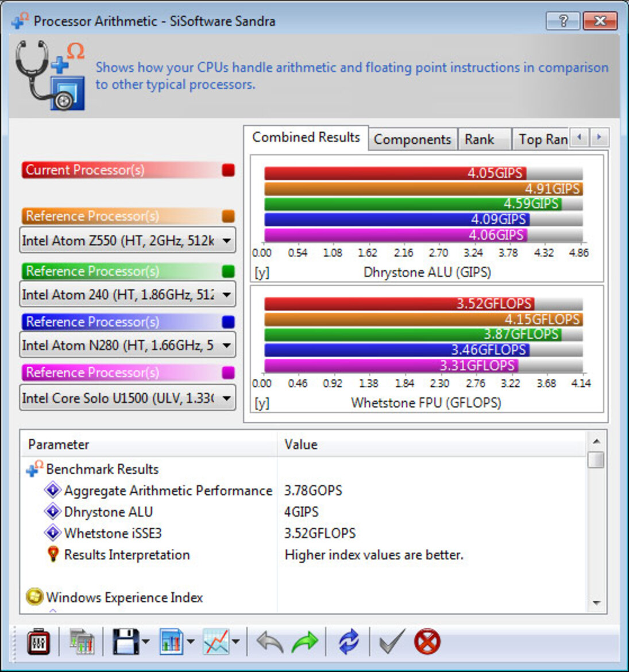Click the 3.78GOPS aggregate value
Viewport: 629px width, 672px height.
pos(313,491)
